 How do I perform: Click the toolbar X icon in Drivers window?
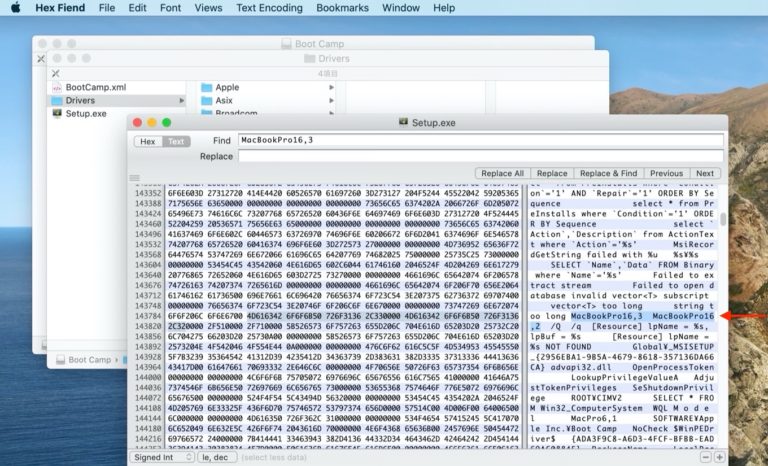click(55, 74)
